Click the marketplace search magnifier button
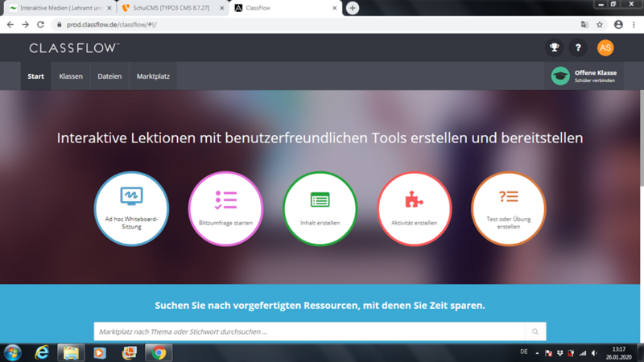The width and height of the screenshot is (644, 362). [535, 331]
